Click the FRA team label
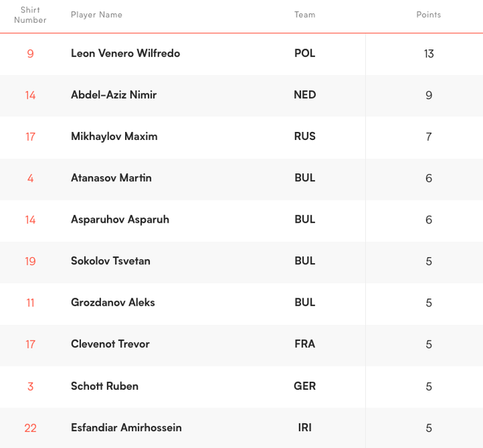 (x=305, y=344)
